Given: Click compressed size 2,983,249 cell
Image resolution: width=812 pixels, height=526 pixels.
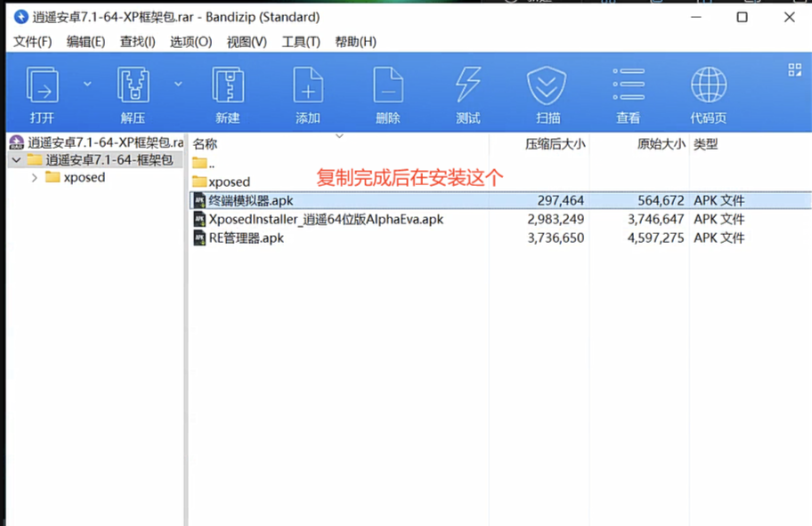Looking at the screenshot, I should click(556, 219).
